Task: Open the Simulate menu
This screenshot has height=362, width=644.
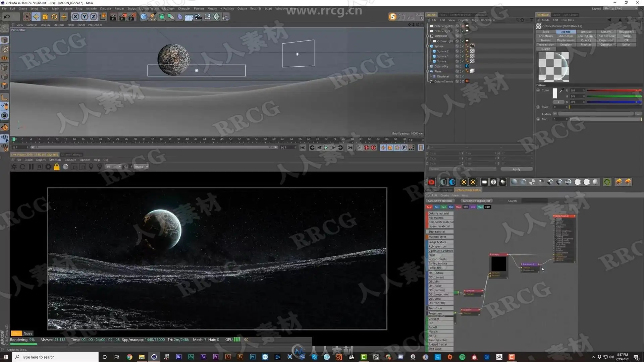Action: tap(105, 9)
